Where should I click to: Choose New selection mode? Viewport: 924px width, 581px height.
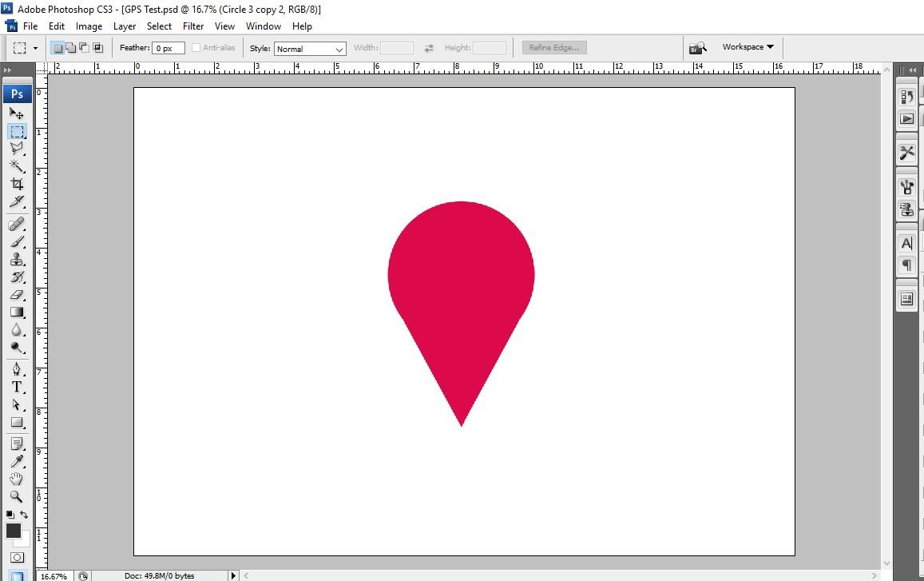point(58,48)
